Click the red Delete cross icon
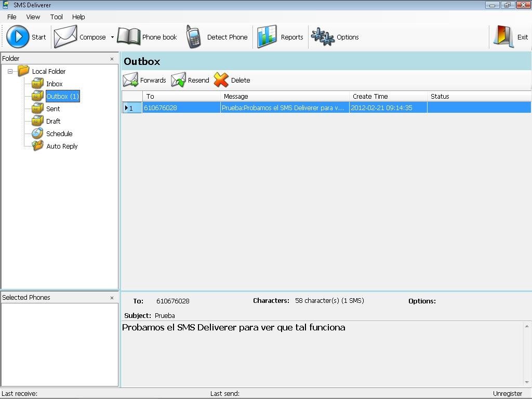Image resolution: width=532 pixels, height=399 pixels. coord(221,80)
